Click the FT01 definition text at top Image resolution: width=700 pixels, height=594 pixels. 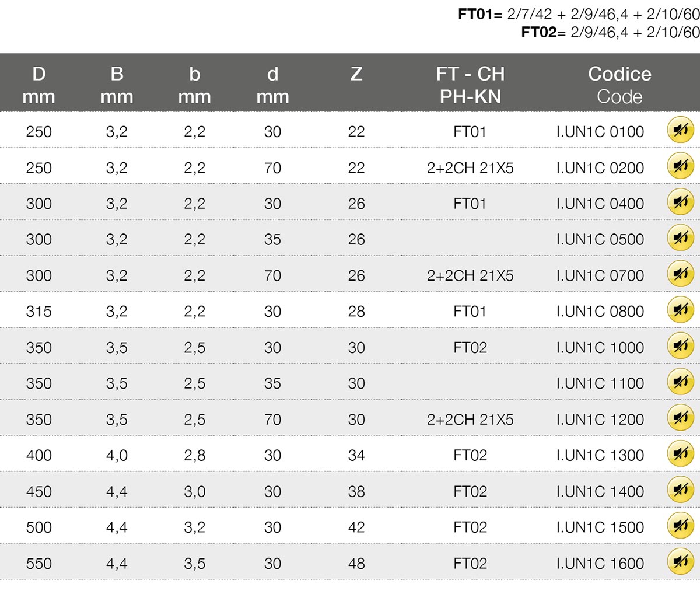(x=579, y=15)
